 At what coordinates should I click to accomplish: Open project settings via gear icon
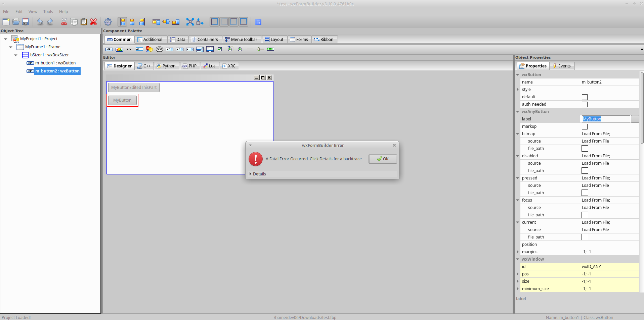coord(108,21)
